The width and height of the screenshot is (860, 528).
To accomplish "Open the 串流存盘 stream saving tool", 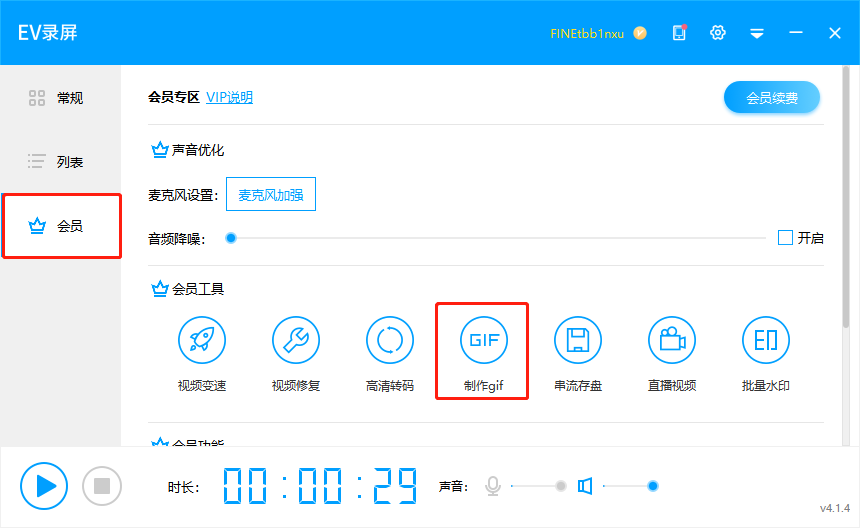I will click(578, 354).
